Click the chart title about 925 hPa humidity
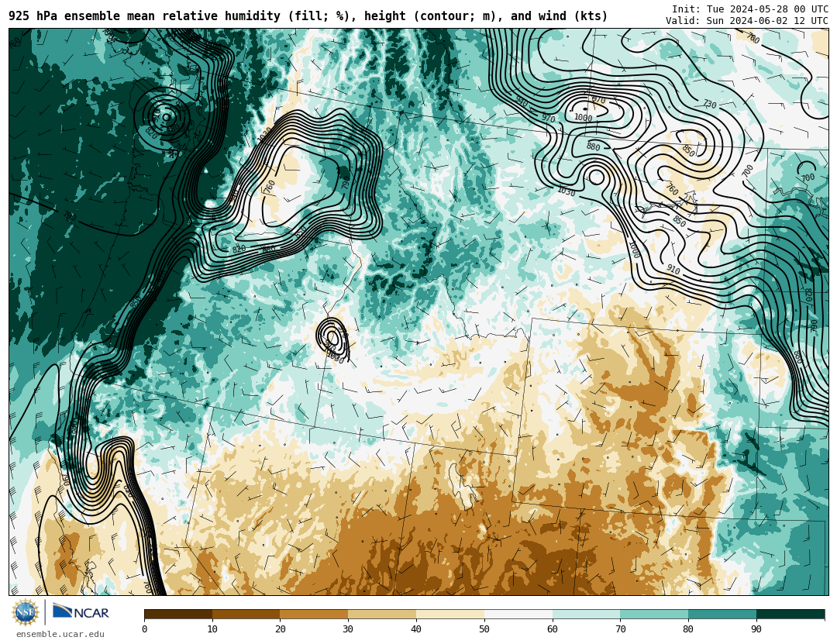This screenshot has width=837, height=644. [x=308, y=16]
